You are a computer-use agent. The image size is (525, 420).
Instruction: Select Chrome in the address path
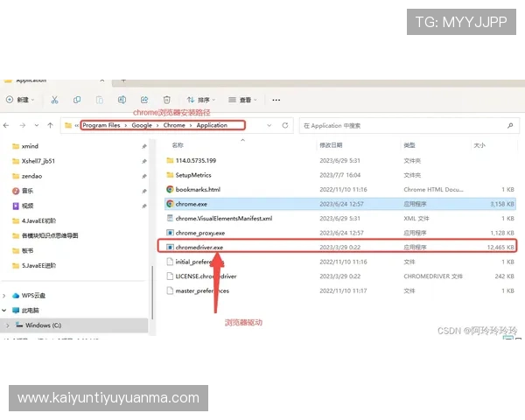click(x=174, y=125)
